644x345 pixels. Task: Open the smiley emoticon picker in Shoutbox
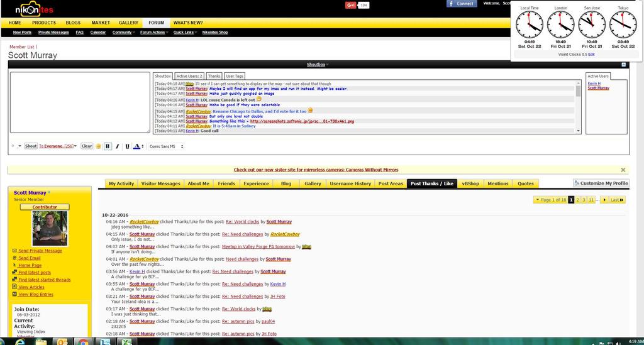99,146
